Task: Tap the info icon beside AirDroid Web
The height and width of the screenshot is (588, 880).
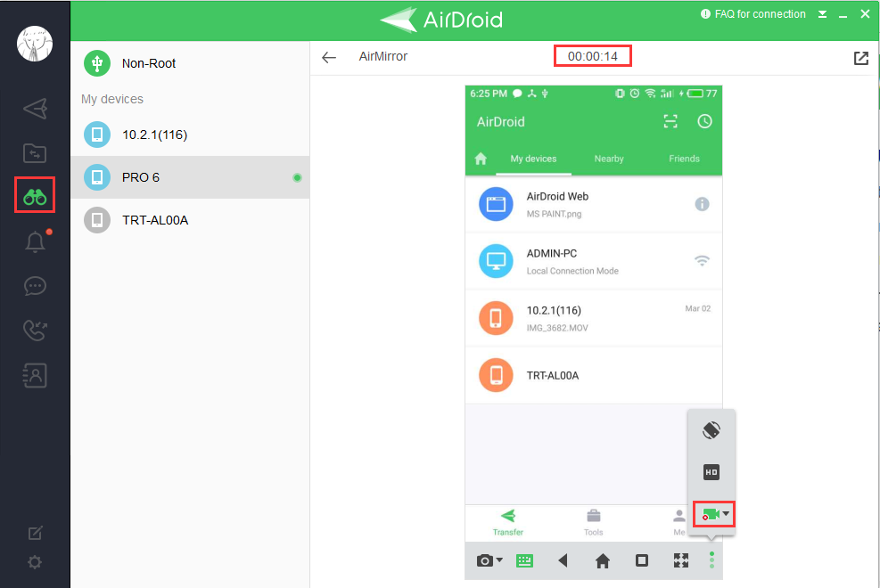Action: (702, 204)
